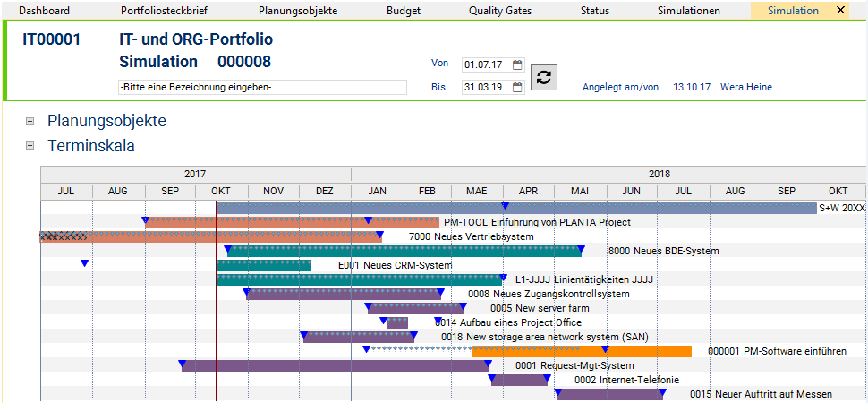Image resolution: width=868 pixels, height=403 pixels.
Task: Select the blue S+W 20XX bar
Action: coord(516,208)
